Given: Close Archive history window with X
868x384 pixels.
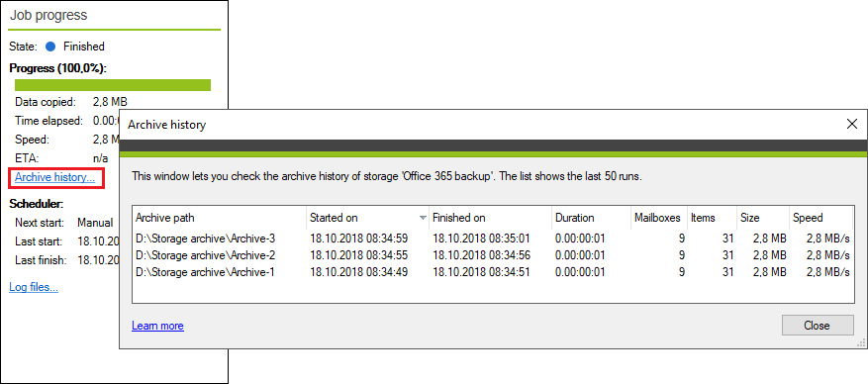Looking at the screenshot, I should pos(852,125).
